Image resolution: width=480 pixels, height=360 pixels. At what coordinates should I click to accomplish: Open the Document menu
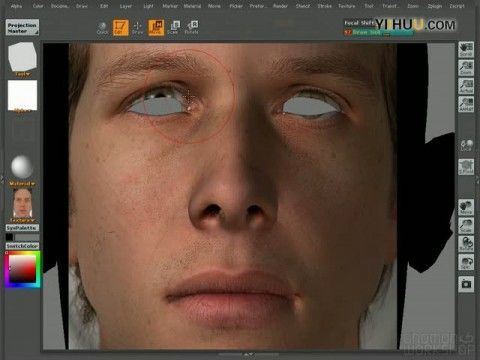tap(60, 6)
